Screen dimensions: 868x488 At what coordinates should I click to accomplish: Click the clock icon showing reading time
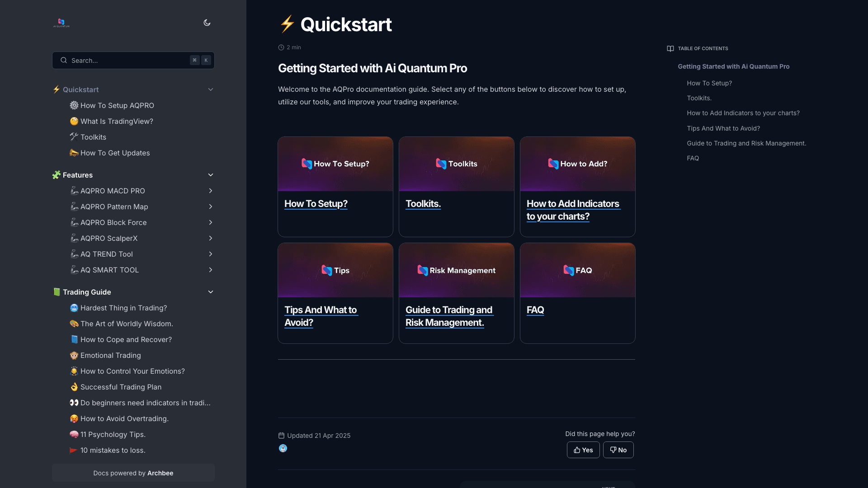click(281, 47)
